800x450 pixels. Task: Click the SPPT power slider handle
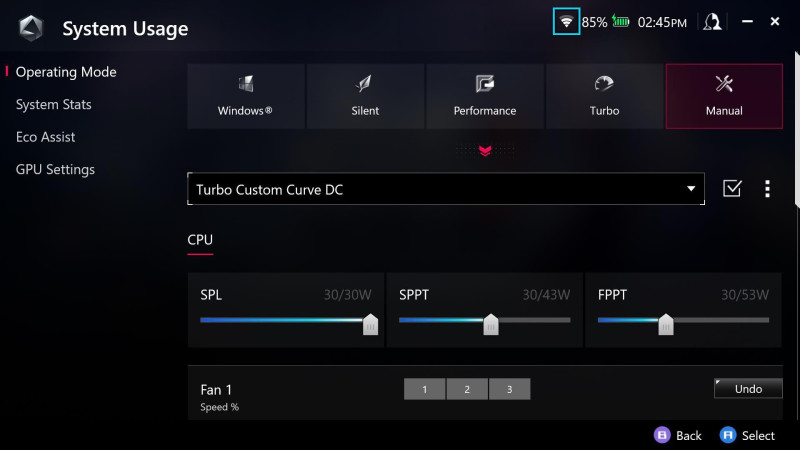pyautogui.click(x=491, y=324)
